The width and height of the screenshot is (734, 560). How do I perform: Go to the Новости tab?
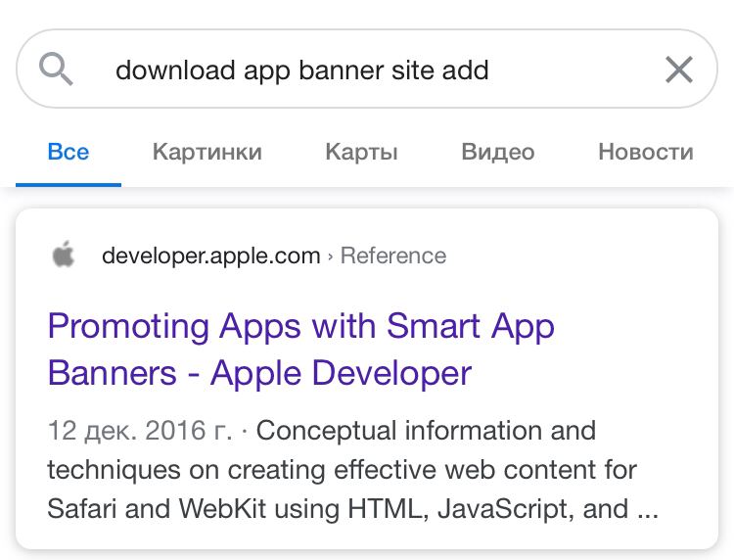click(646, 152)
